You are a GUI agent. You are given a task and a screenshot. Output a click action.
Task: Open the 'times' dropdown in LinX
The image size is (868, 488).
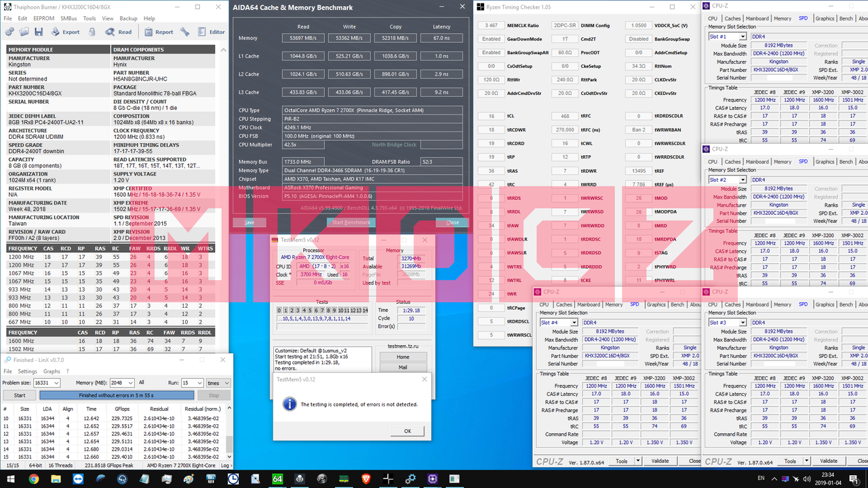tap(218, 383)
